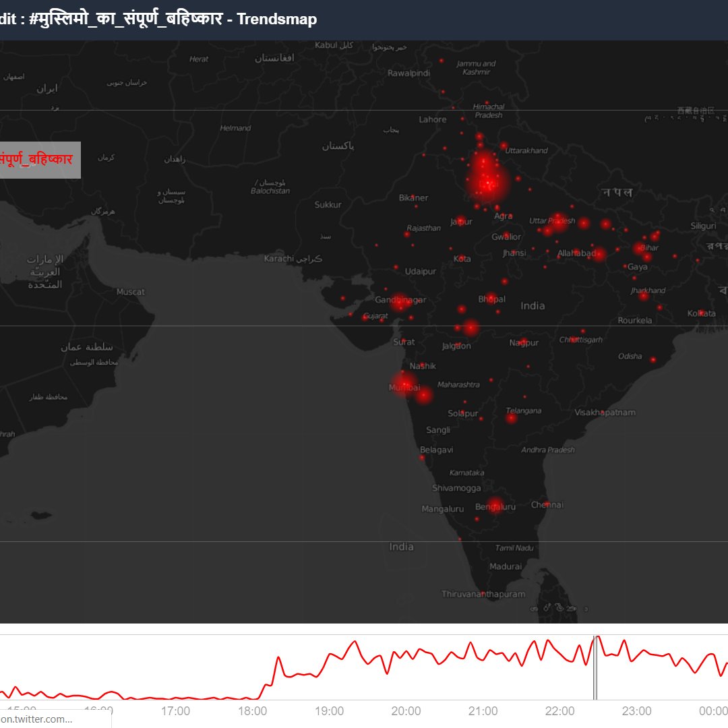Click the 18:00 label on the timeline axis
Viewport: 728px width, 728px height.
pos(253,710)
